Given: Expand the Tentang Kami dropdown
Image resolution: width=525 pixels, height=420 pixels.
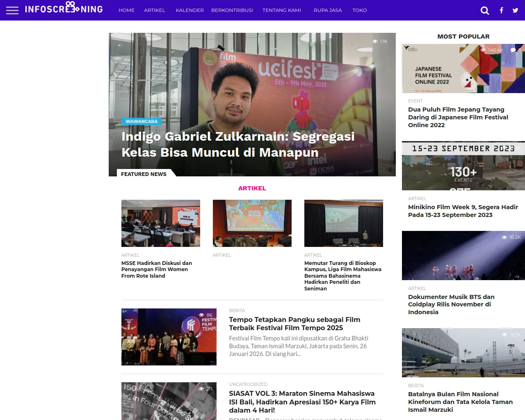Looking at the screenshot, I should [x=282, y=10].
